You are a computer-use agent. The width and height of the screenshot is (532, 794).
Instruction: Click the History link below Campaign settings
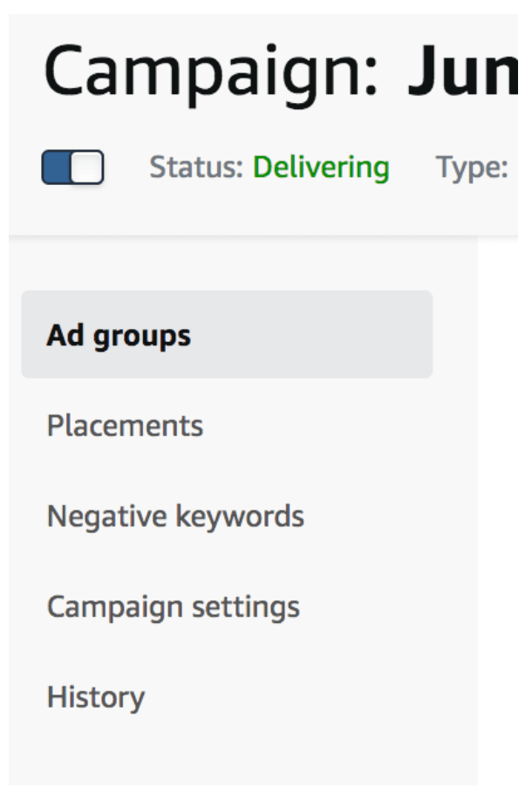coord(96,698)
